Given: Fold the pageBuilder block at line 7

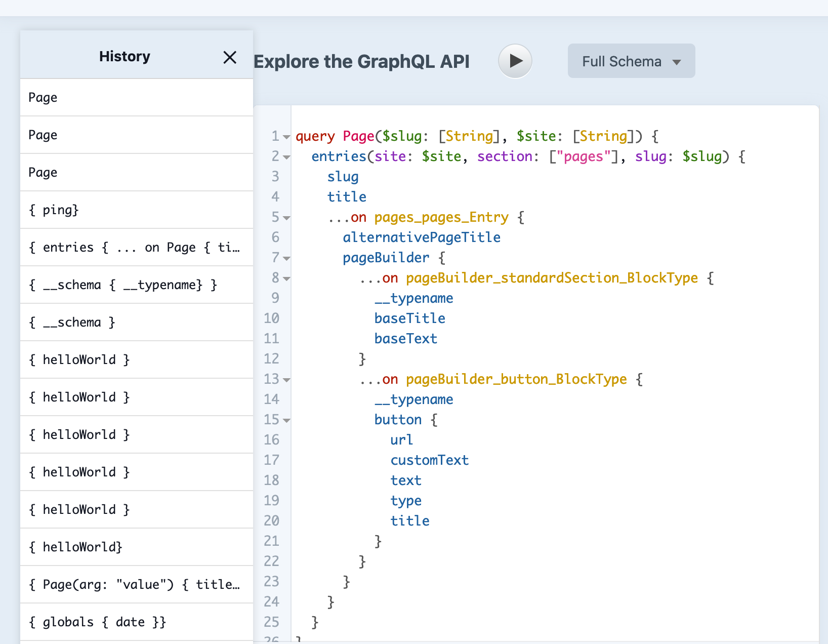Looking at the screenshot, I should coord(286,258).
